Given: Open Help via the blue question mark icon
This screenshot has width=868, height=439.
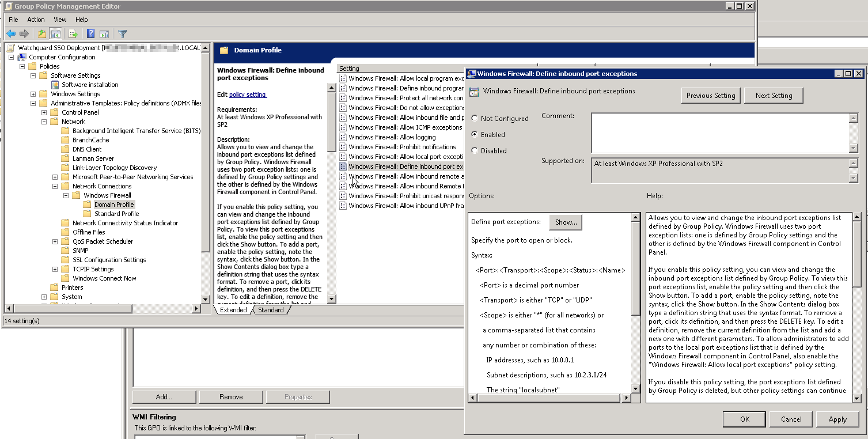Looking at the screenshot, I should pos(90,34).
